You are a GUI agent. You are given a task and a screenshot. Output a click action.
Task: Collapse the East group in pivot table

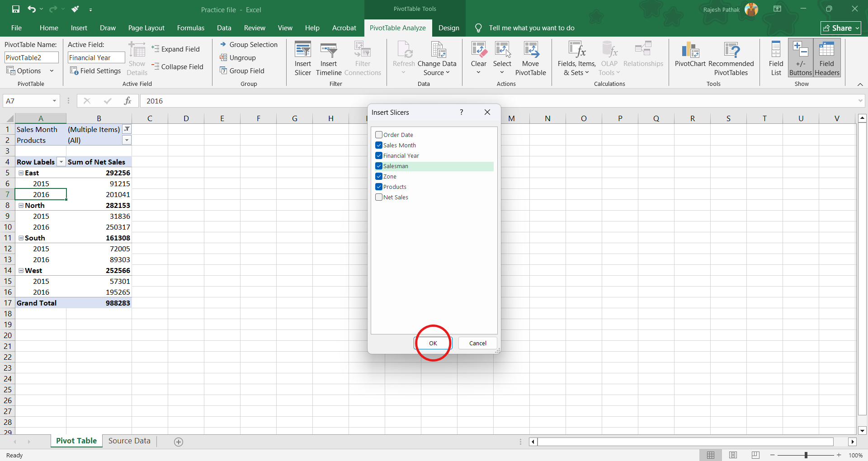pyautogui.click(x=21, y=173)
